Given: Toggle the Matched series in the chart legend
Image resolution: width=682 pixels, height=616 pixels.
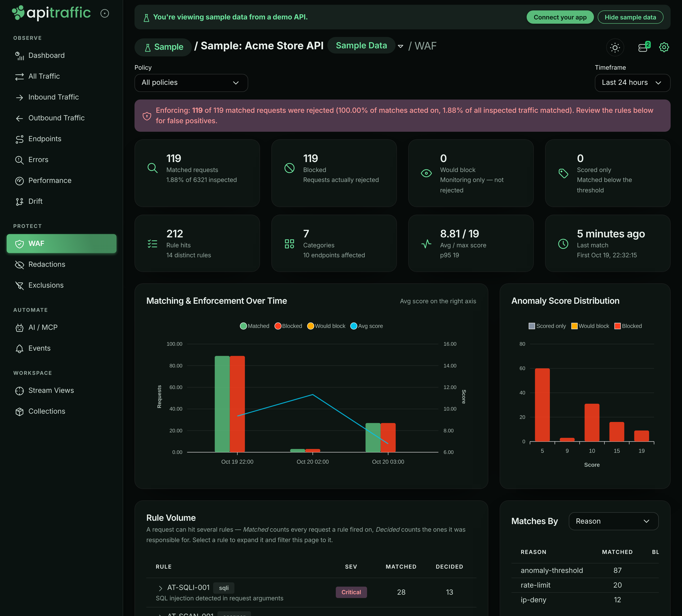Looking at the screenshot, I should (255, 326).
